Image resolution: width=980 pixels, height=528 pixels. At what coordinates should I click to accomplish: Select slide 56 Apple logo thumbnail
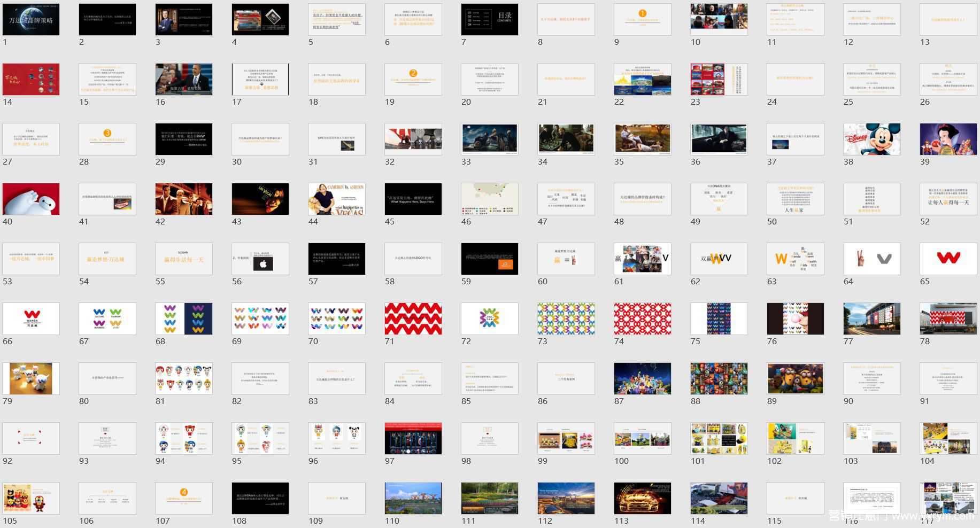260,259
